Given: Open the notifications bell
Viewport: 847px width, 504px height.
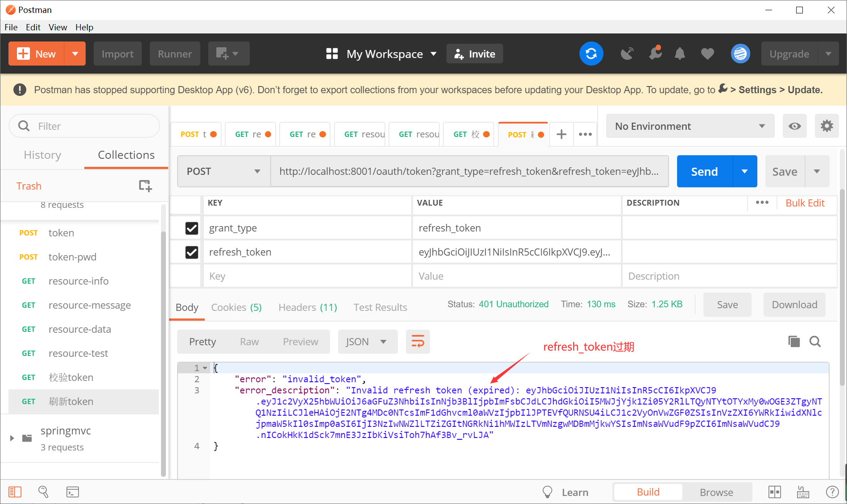Looking at the screenshot, I should (x=680, y=54).
